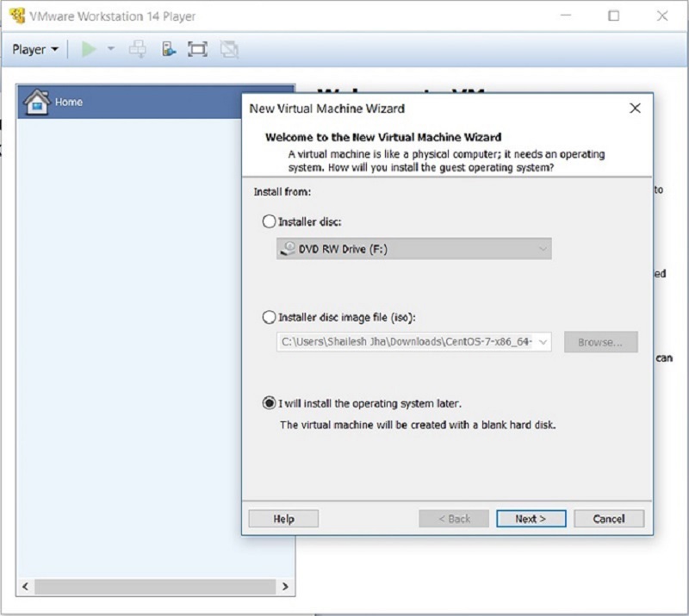
Task: Select the Installer disc radio button
Action: tap(269, 221)
